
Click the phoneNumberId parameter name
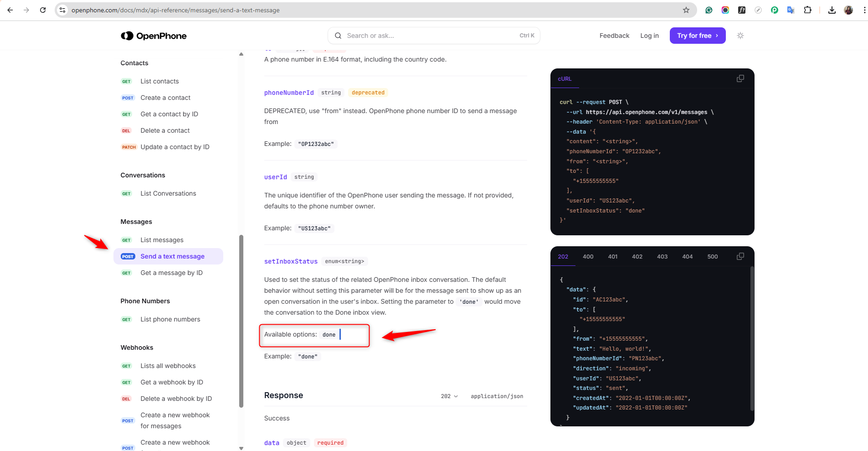tap(289, 93)
